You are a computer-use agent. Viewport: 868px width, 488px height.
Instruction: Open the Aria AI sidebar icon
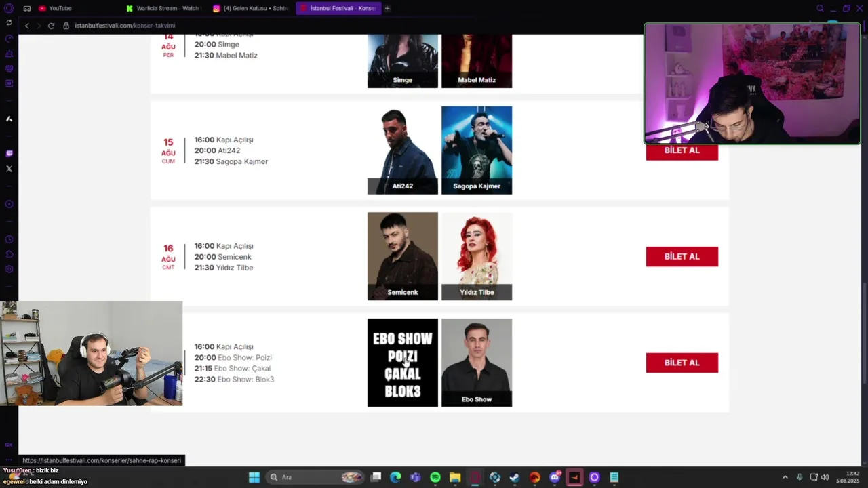(9, 119)
